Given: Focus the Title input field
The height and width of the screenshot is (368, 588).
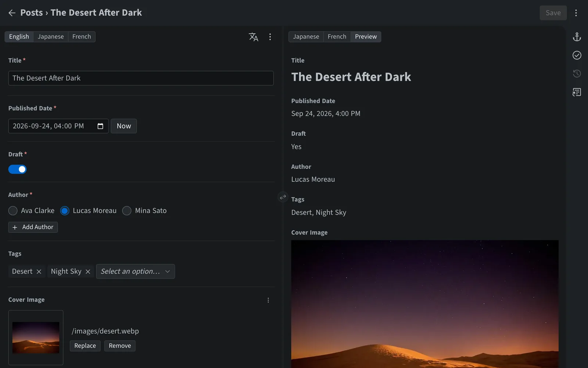Looking at the screenshot, I should pos(141,78).
